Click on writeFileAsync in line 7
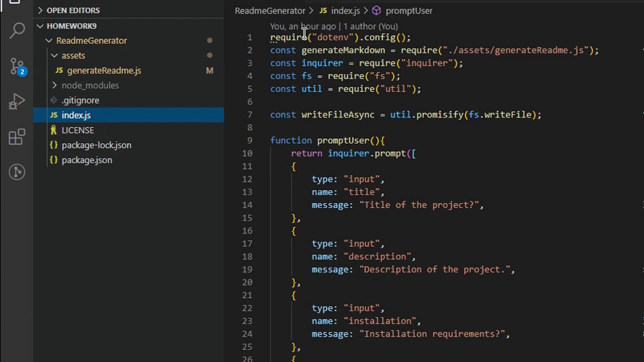 [x=338, y=115]
